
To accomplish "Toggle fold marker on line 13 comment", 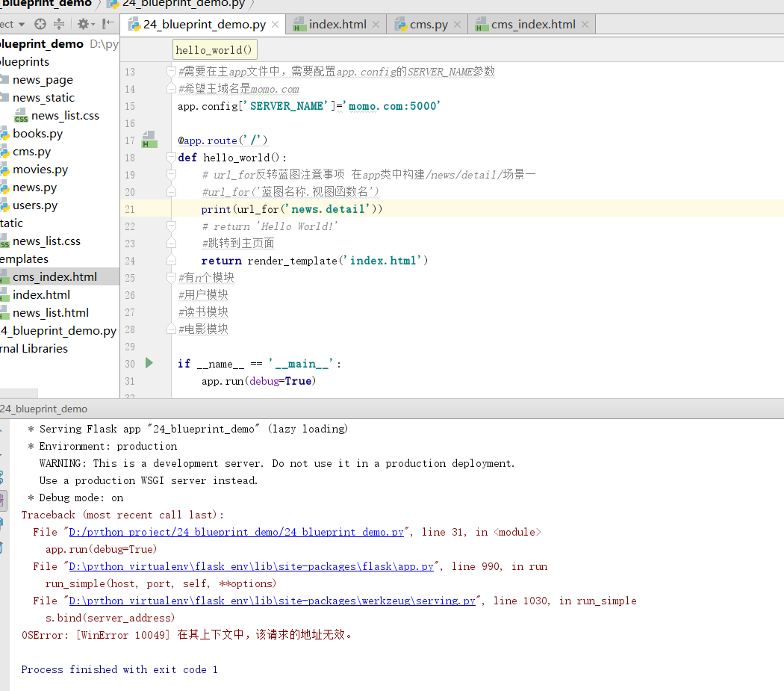I will pos(171,72).
